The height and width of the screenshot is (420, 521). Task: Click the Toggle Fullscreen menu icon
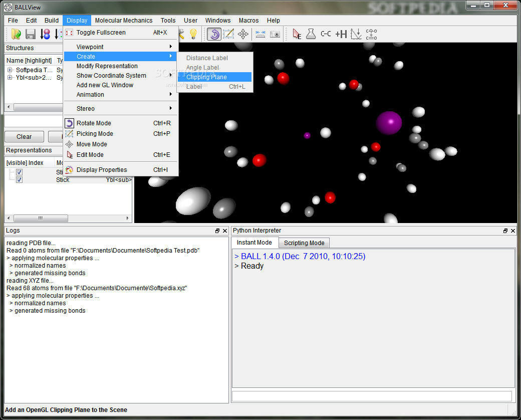tap(69, 33)
